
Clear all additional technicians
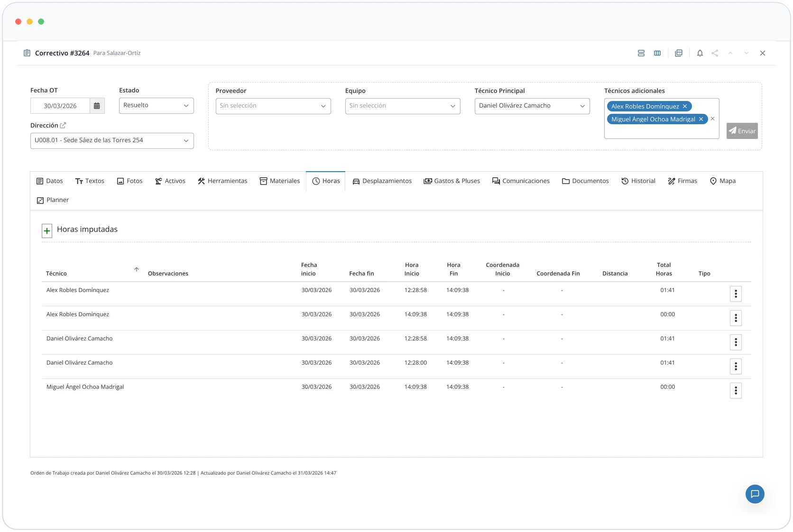pos(712,119)
